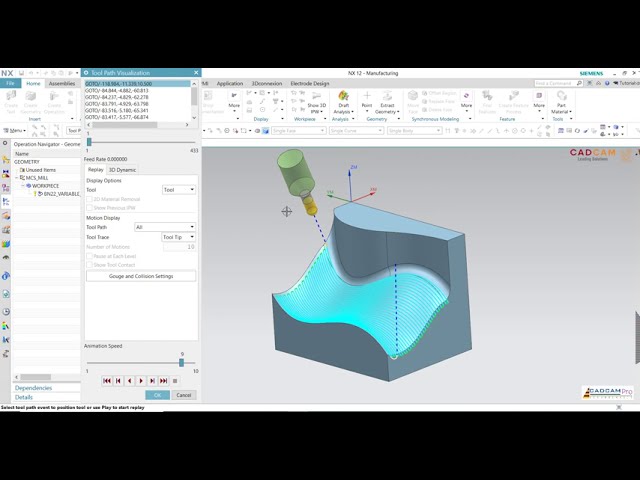Expand the Synchronous Modeling More dropdown
The height and width of the screenshot is (480, 640).
(x=466, y=102)
